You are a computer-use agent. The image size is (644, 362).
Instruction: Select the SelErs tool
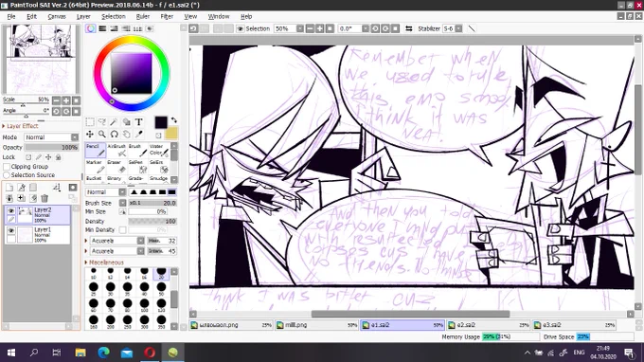pyautogui.click(x=158, y=167)
